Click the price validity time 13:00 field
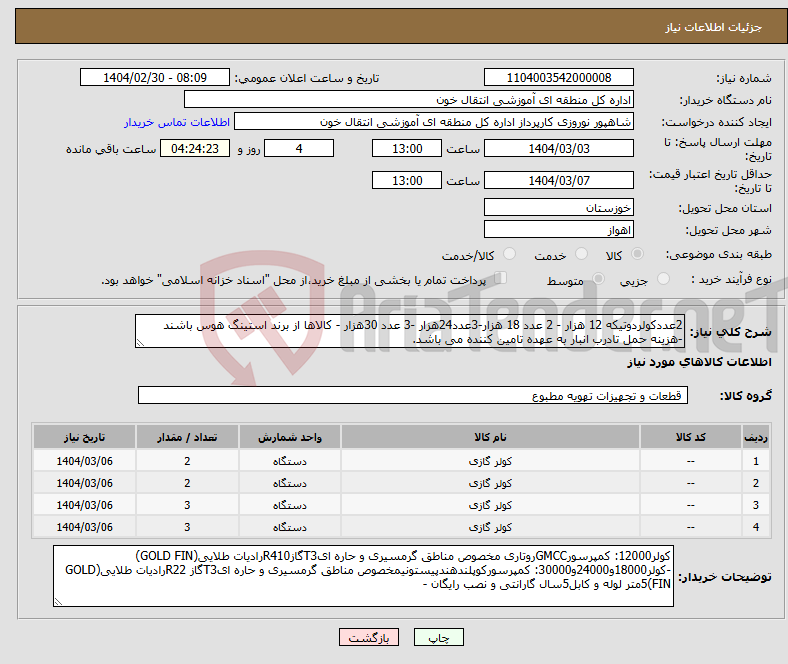Image resolution: width=788 pixels, height=664 pixels. [407, 180]
